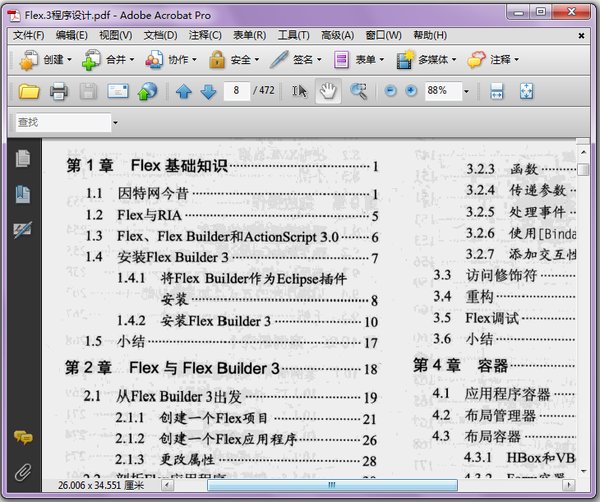Screen dimensions: 600x502
Task: Click the Secure padlock icon
Action: [x=217, y=60]
